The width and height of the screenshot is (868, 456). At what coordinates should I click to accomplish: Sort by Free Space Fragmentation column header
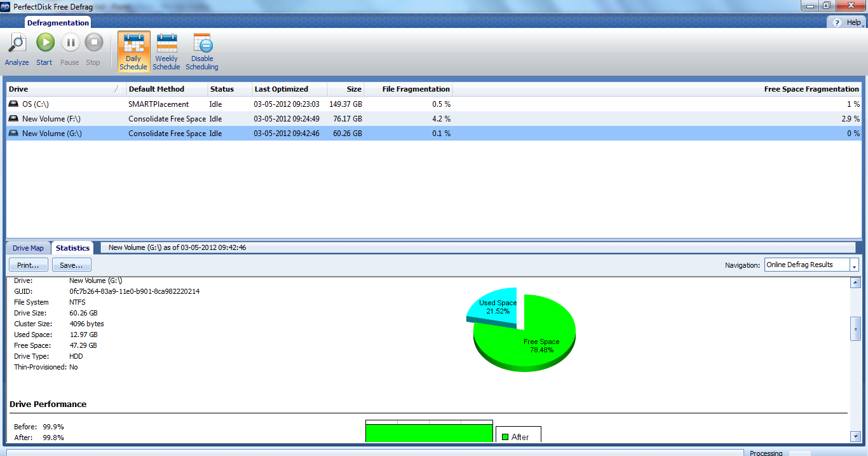click(657, 89)
